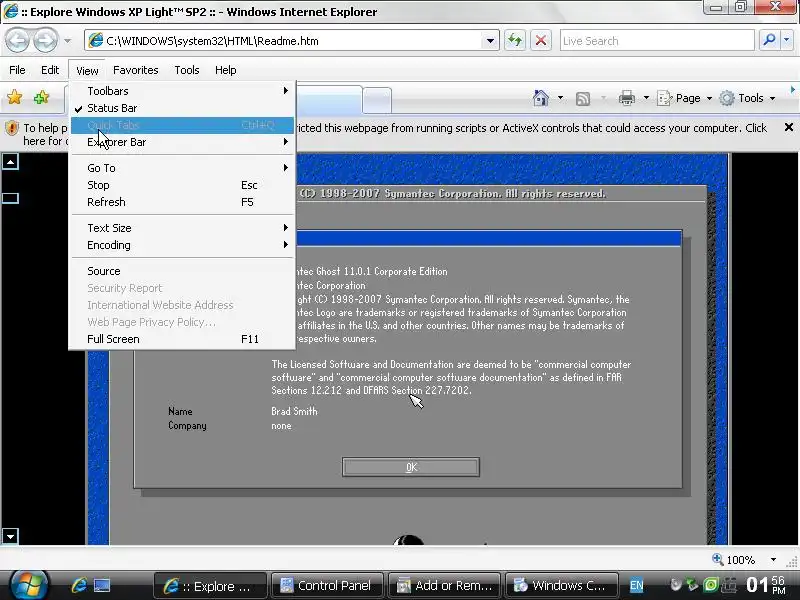The image size is (800, 600).
Task: Choose Source to view page source
Action: (182, 271)
